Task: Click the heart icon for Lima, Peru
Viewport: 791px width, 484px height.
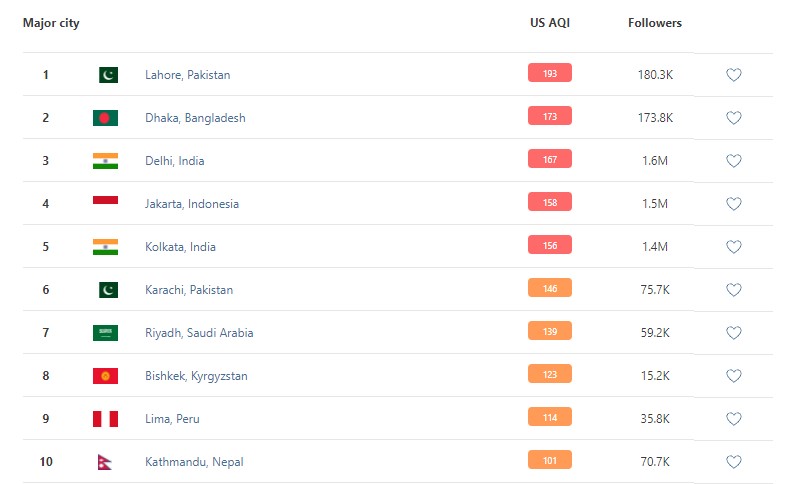Action: (733, 419)
